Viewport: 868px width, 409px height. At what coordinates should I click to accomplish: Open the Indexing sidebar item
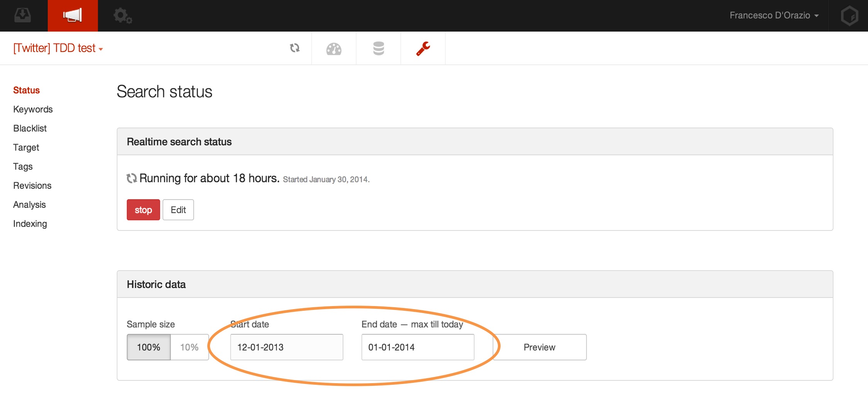30,224
